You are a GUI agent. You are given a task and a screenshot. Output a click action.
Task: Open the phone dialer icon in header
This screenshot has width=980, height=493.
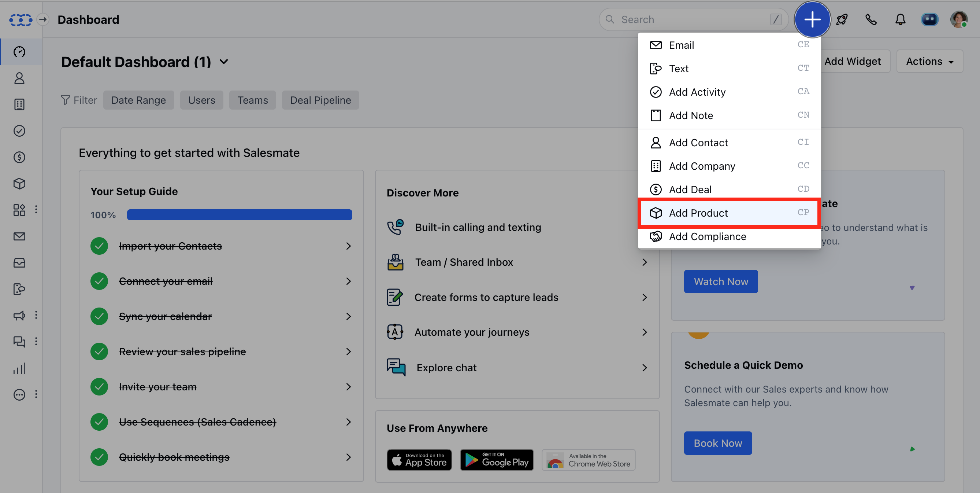[871, 19]
